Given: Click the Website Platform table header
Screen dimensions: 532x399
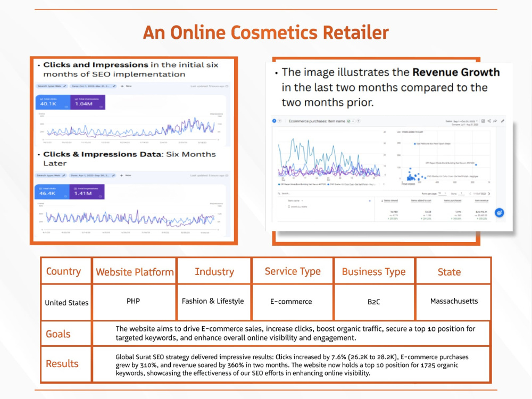Looking at the screenshot, I should [135, 272].
